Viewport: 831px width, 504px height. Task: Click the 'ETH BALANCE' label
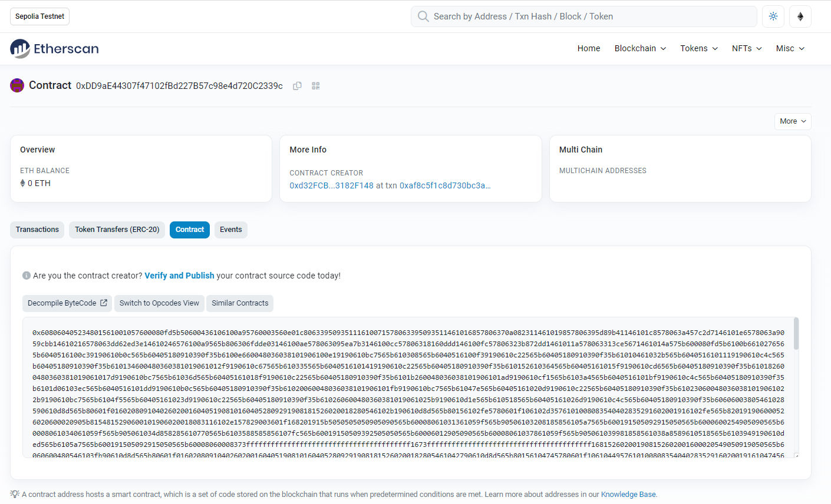[45, 171]
